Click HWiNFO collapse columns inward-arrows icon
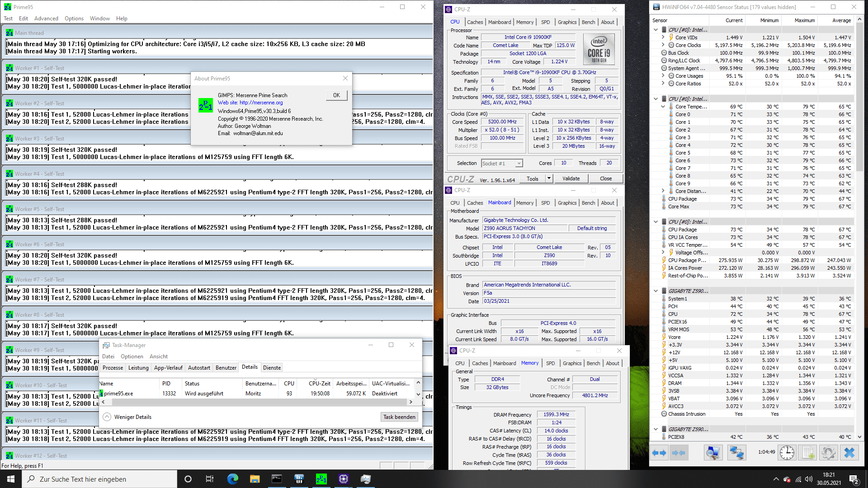 point(679,452)
